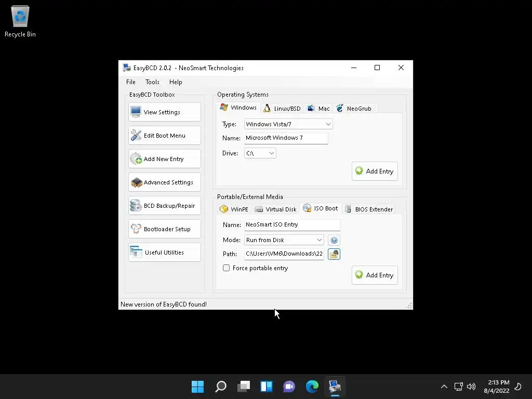The width and height of the screenshot is (532, 399).
Task: Click the focus assist moon icon
Action: coord(518,387)
